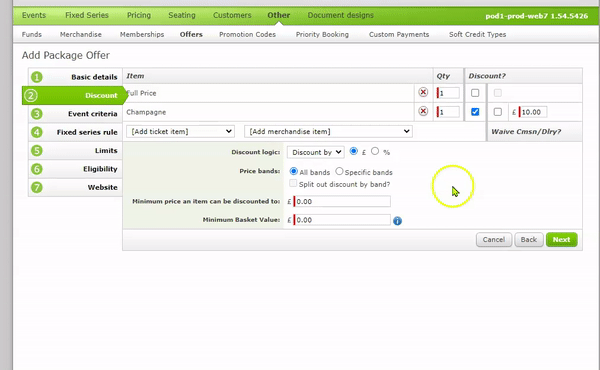Go to step 5 Limits
Image resolution: width=600 pixels, height=370 pixels.
point(75,150)
